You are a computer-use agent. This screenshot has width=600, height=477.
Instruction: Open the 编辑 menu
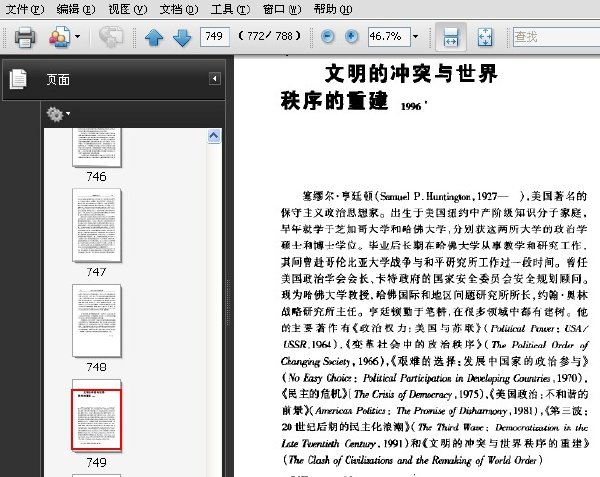click(x=76, y=9)
